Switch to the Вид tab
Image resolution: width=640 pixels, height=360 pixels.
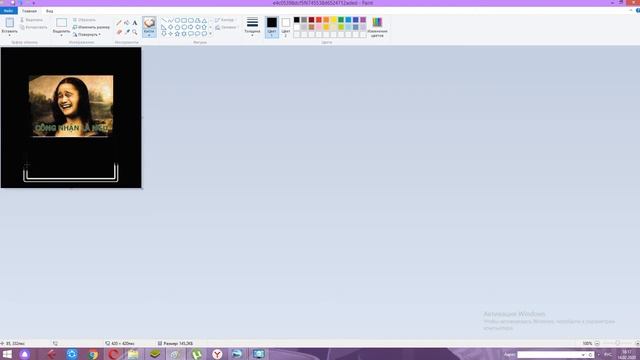[49, 11]
